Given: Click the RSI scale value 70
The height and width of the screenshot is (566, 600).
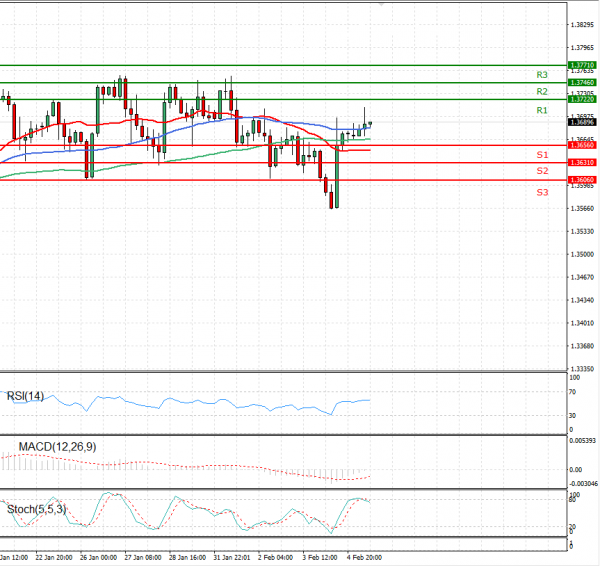Looking at the screenshot, I should [572, 392].
